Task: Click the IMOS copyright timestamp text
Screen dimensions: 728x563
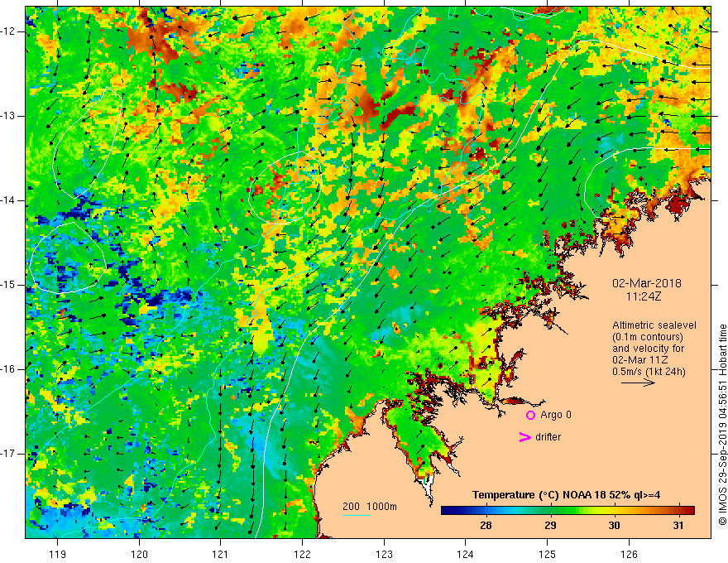Action: 722,425
